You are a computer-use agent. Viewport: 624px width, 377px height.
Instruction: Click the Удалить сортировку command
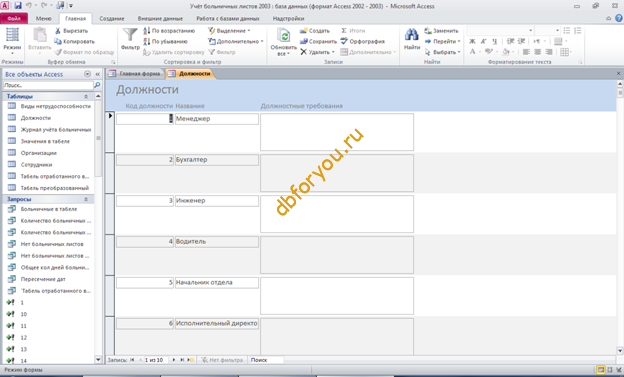174,52
